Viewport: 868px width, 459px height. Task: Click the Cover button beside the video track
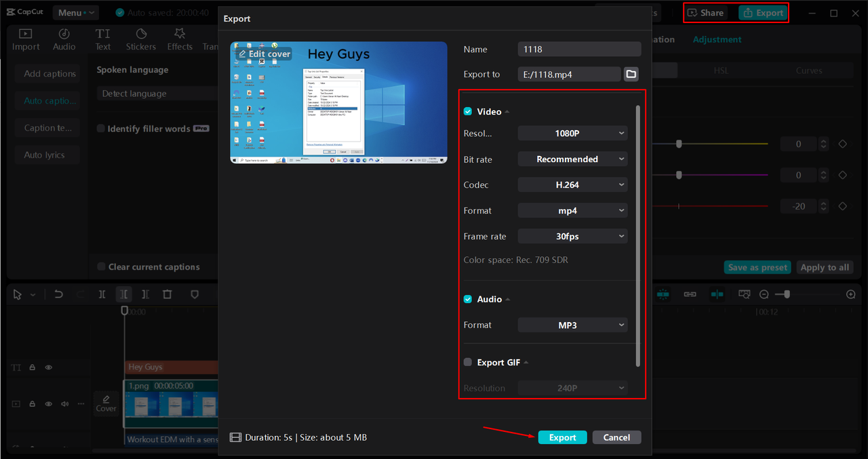(x=106, y=404)
